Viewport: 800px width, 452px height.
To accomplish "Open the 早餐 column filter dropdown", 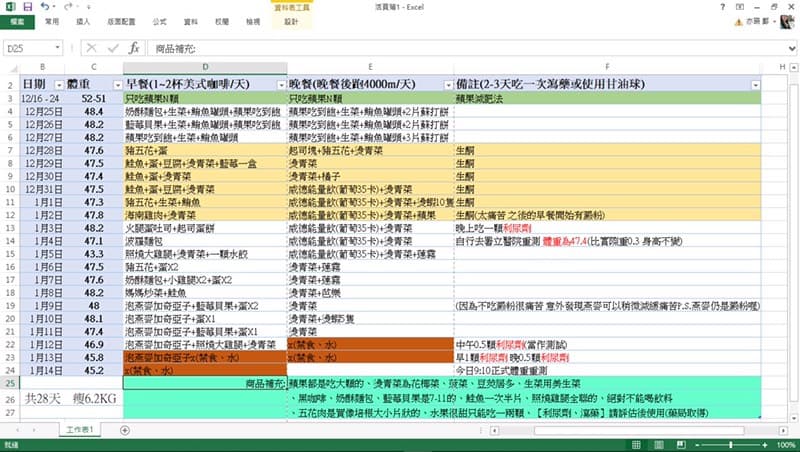I will point(281,85).
